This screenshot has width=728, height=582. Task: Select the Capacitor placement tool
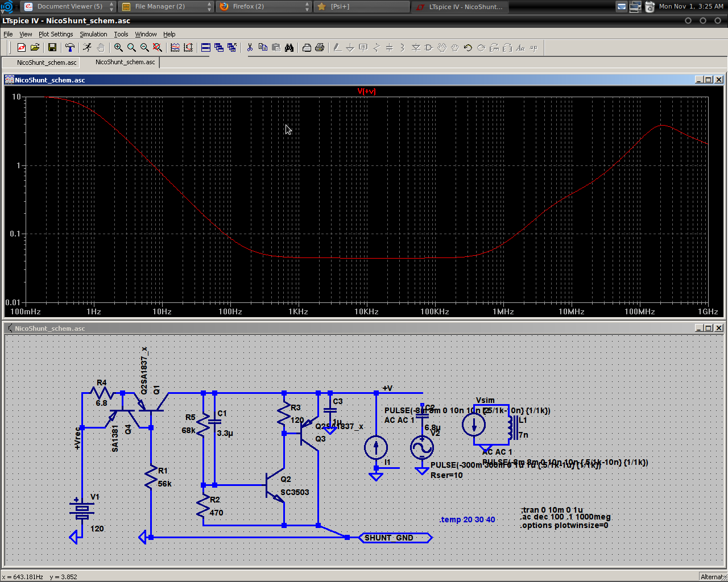click(x=390, y=48)
